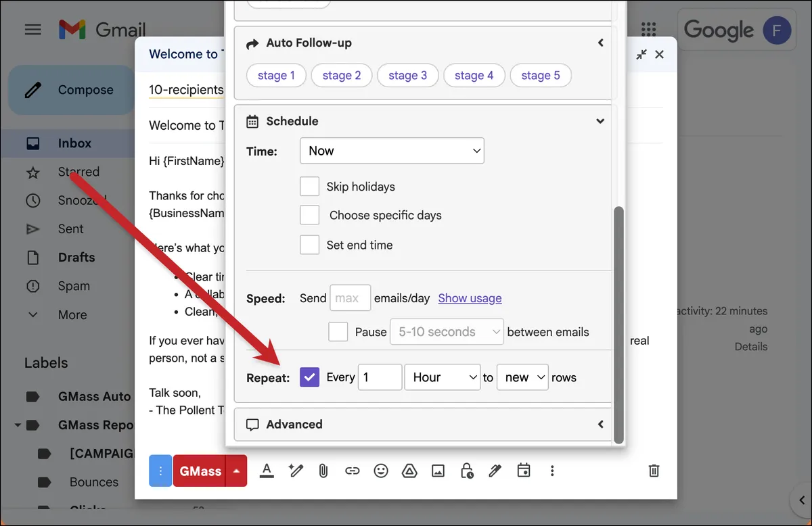The width and height of the screenshot is (812, 526).
Task: Open the insert emoji picker
Action: [x=381, y=471]
